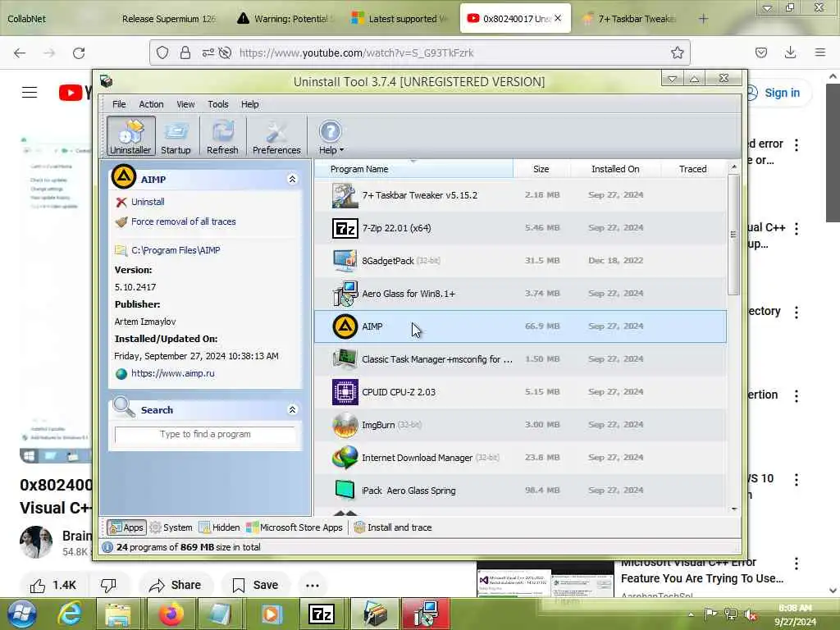Go back in the browser

[x=20, y=53]
